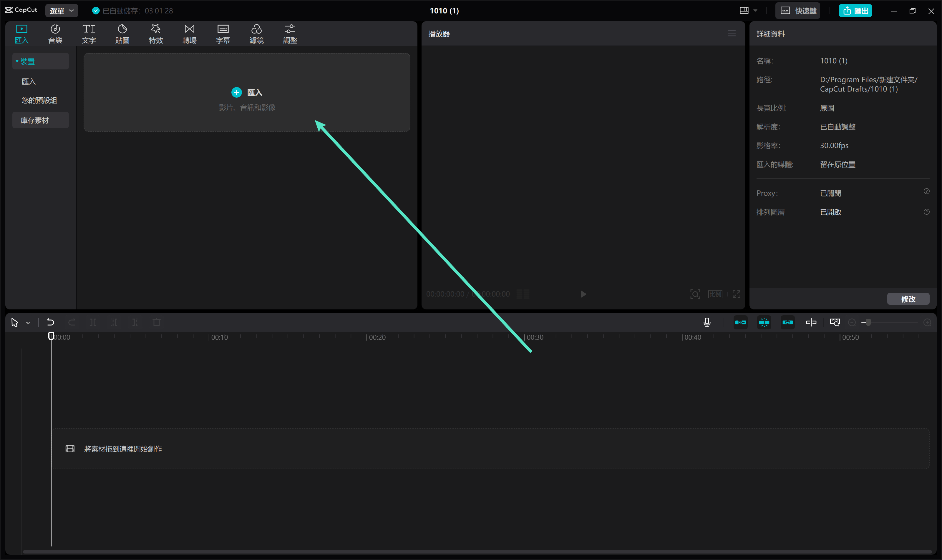The width and height of the screenshot is (942, 560).
Task: Select the pointer selection tool
Action: (15, 323)
